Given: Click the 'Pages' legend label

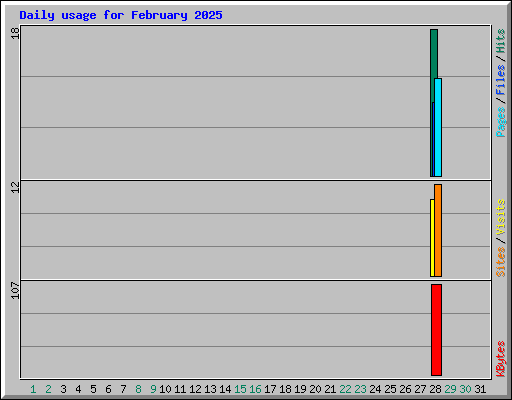Looking at the screenshot, I should point(501,122).
